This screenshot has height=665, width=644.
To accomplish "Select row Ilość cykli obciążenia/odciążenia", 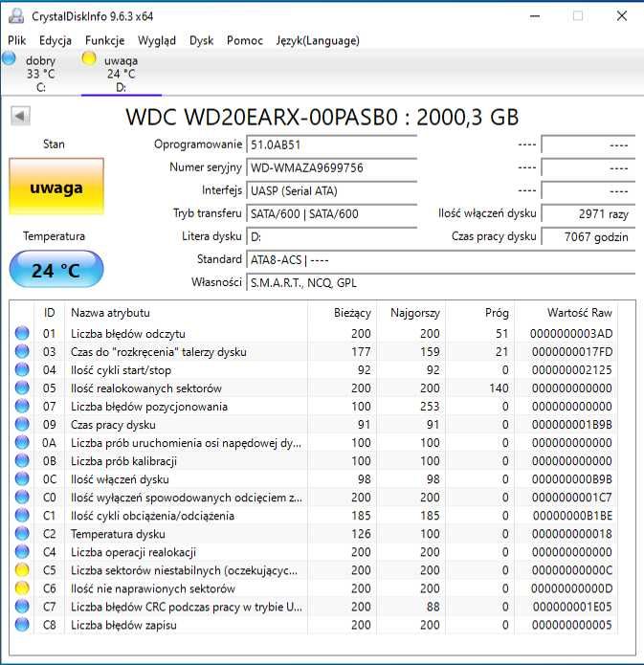I will [314, 516].
